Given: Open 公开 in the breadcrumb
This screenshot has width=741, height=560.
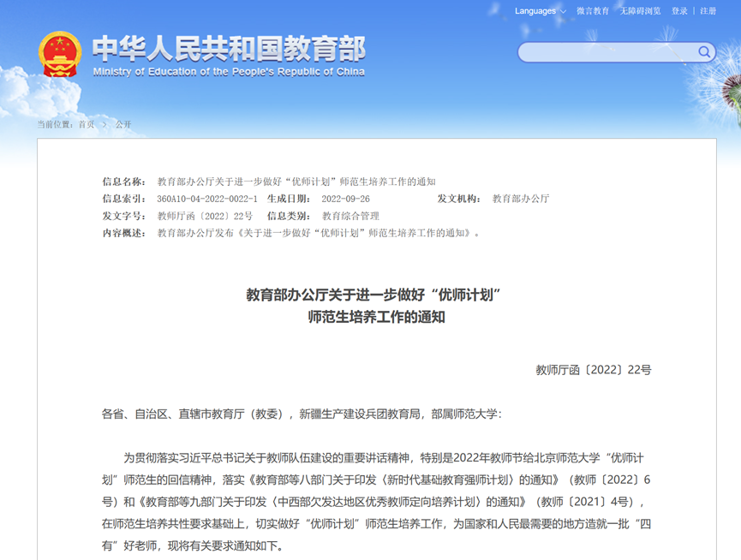Looking at the screenshot, I should (x=123, y=124).
